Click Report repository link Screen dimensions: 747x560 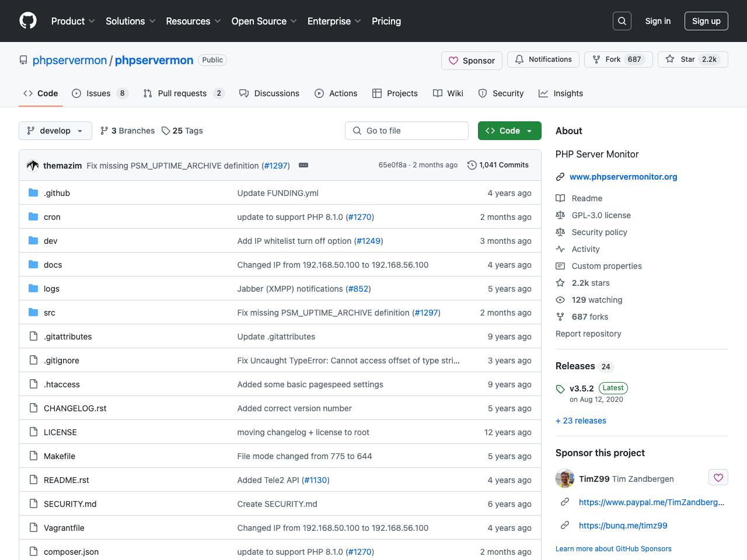point(588,334)
